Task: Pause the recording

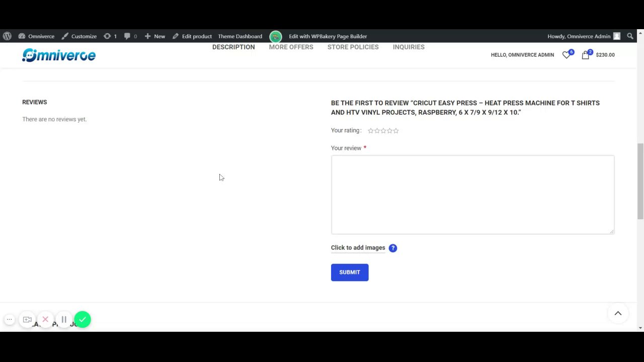Action: (x=64, y=319)
